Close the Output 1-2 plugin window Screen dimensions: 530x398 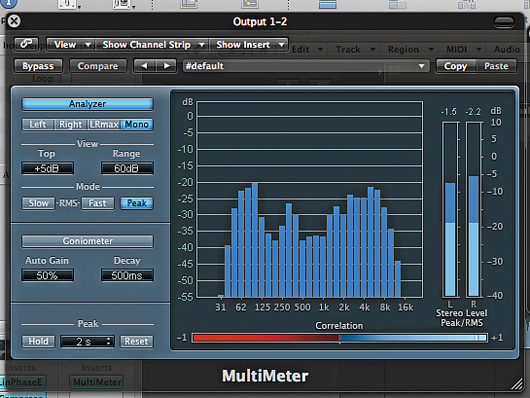coord(14,21)
